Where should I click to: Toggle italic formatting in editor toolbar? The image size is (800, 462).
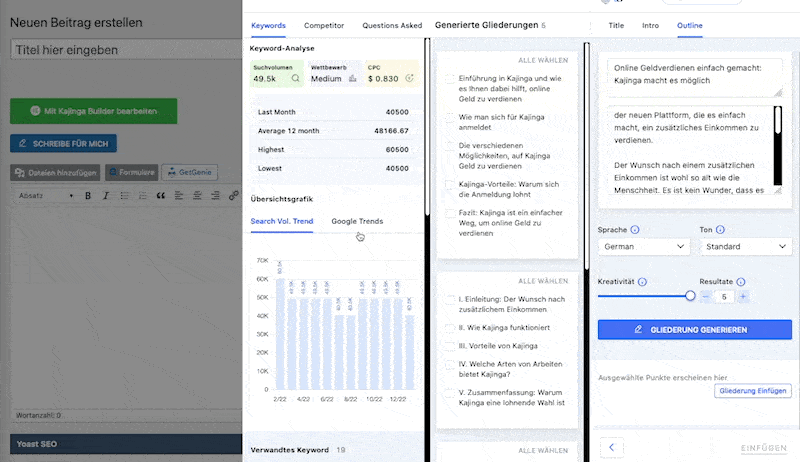click(106, 196)
